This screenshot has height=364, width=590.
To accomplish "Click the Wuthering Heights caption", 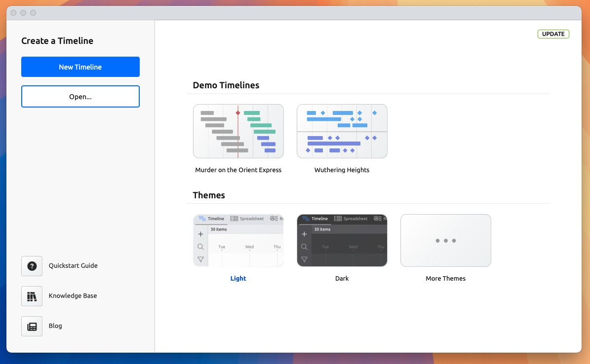I will coord(342,170).
